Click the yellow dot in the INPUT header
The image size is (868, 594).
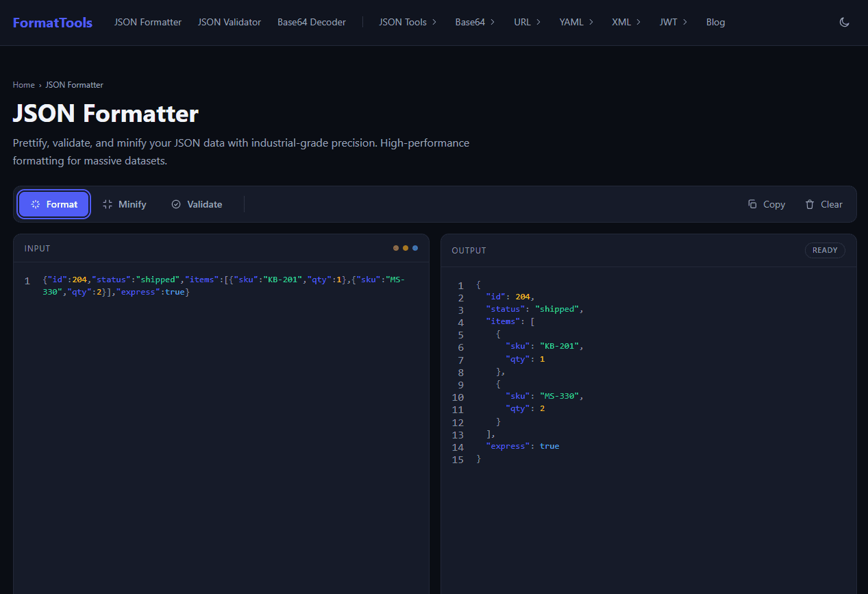406,248
